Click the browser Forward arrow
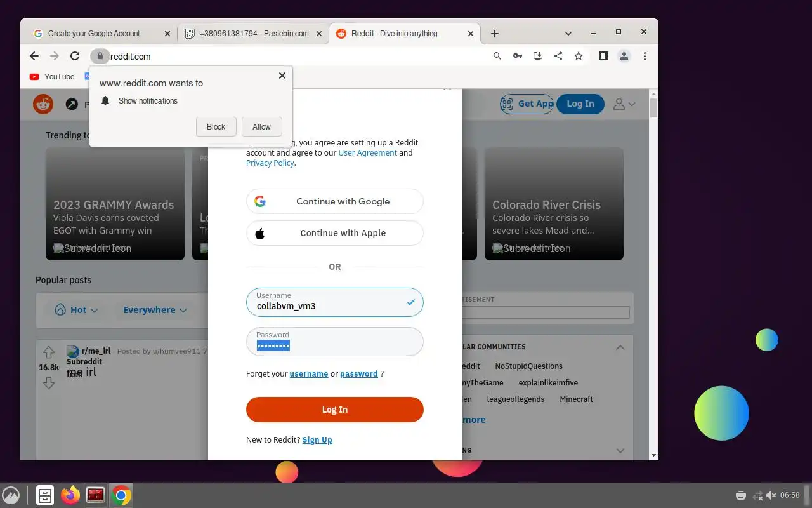Viewport: 812px width, 508px height. [55, 56]
